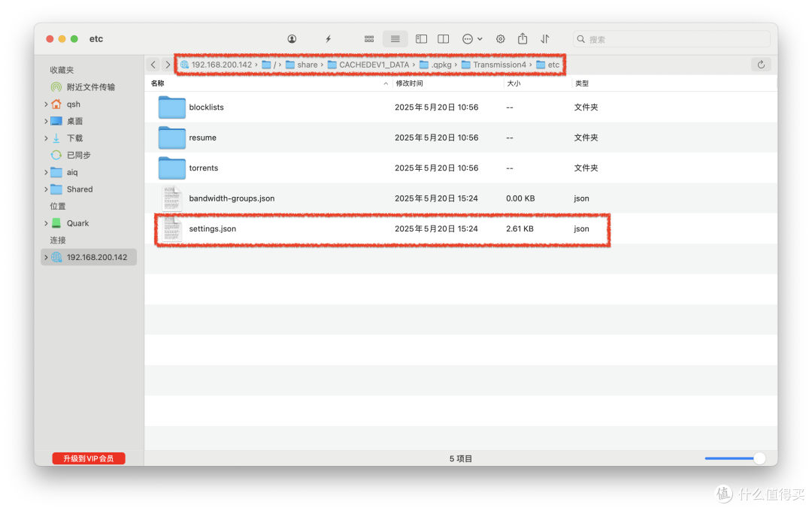Click the blocklists folder name
The image size is (812, 511).
pyautogui.click(x=206, y=107)
